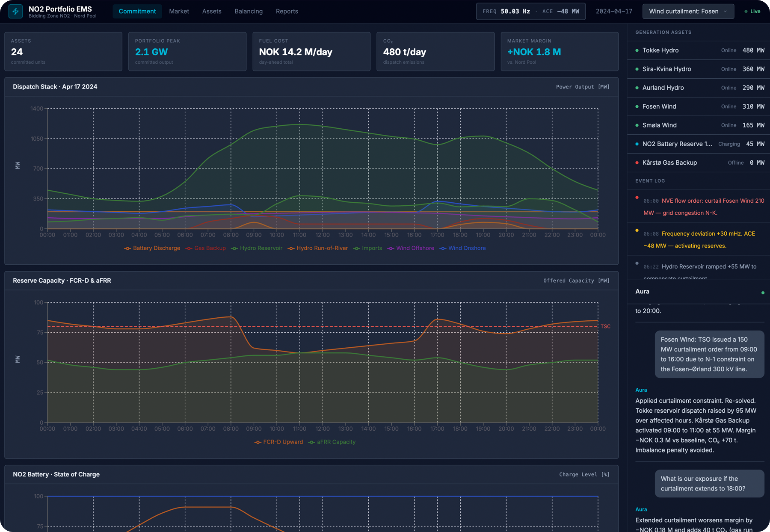Click the FREQ 50.03 Hz readout
The width and height of the screenshot is (770, 532).
point(506,12)
